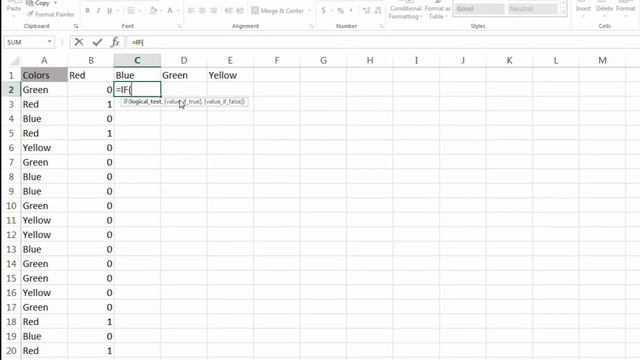Image resolution: width=640 pixels, height=360 pixels.
Task: Open Merge & Center dropdown arrow
Action: point(309,11)
